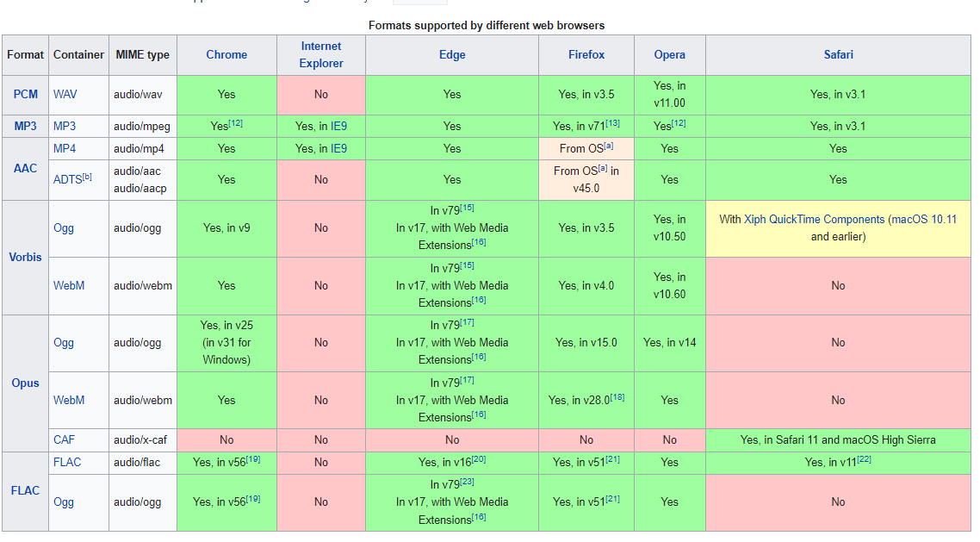The height and width of the screenshot is (542, 980).
Task: Open the Firefox column header link
Action: pyautogui.click(x=586, y=55)
